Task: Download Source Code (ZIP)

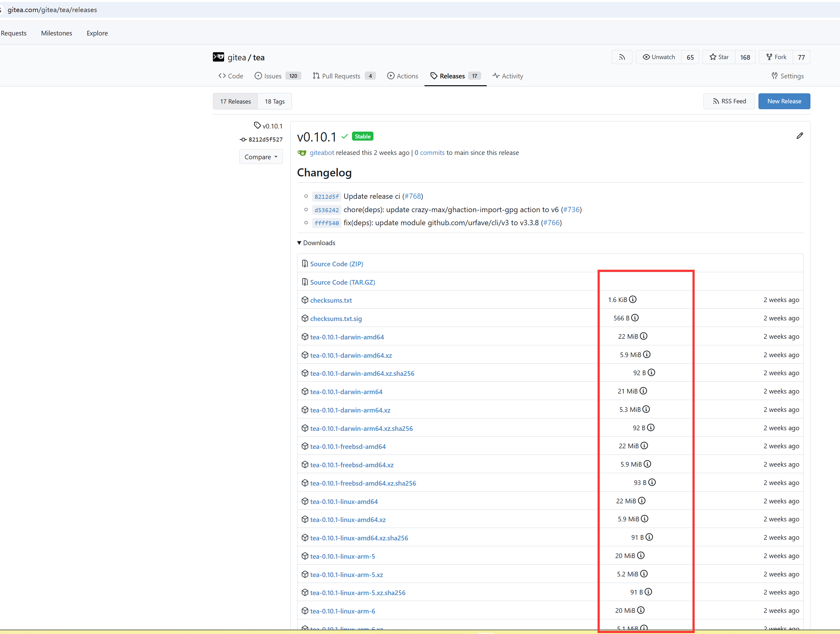Action: click(x=336, y=264)
